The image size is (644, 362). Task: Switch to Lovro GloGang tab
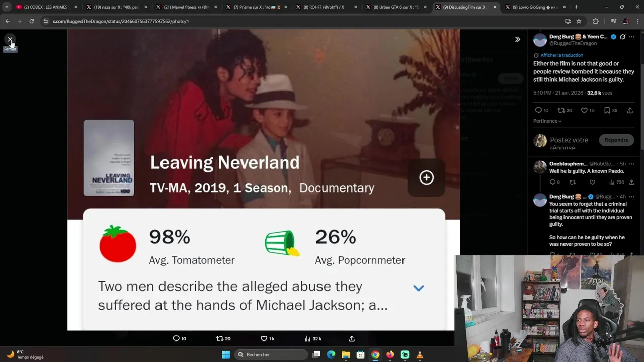click(x=536, y=7)
